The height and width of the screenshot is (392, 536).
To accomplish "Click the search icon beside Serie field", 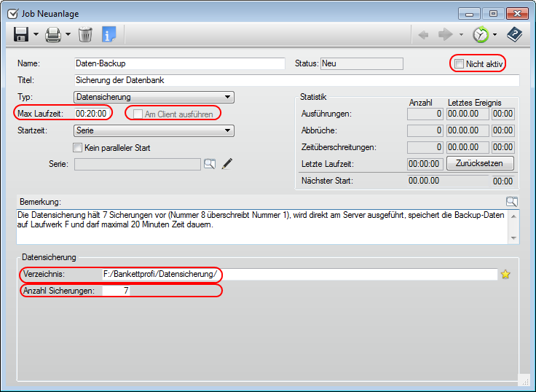I will 210,164.
